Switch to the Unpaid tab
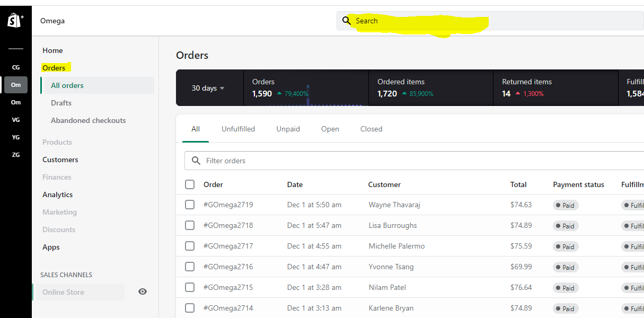 tap(288, 129)
